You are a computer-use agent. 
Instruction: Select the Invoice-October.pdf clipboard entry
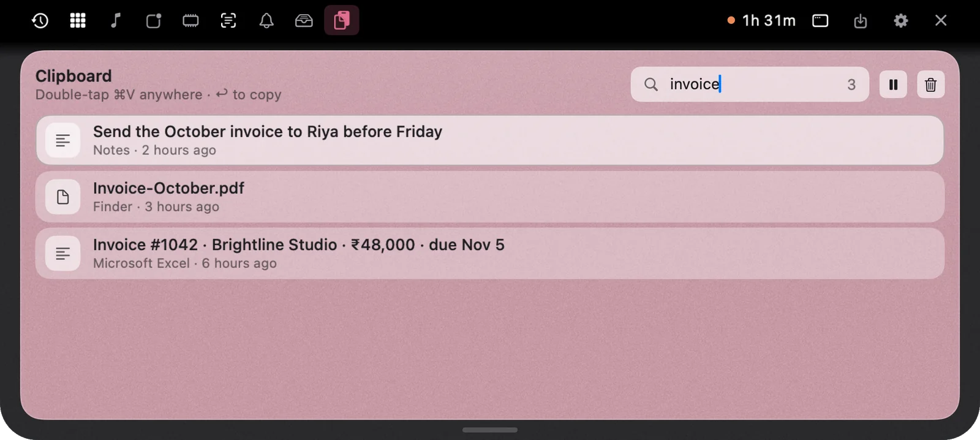489,197
